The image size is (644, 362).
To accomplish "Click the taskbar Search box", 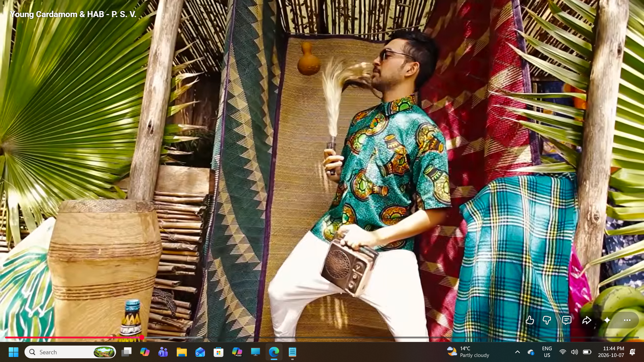I will 70,352.
